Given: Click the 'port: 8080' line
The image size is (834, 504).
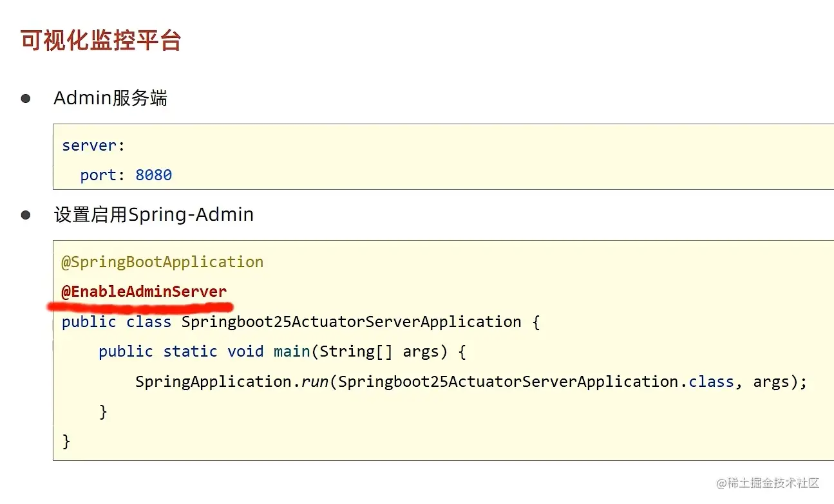Looking at the screenshot, I should [x=126, y=175].
